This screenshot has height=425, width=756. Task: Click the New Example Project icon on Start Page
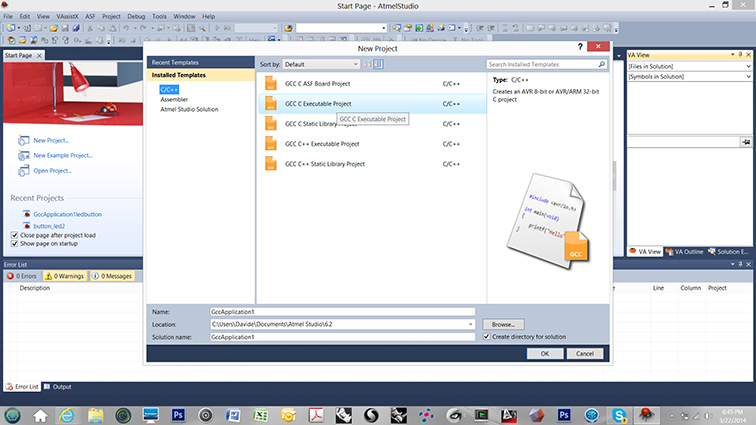[24, 155]
